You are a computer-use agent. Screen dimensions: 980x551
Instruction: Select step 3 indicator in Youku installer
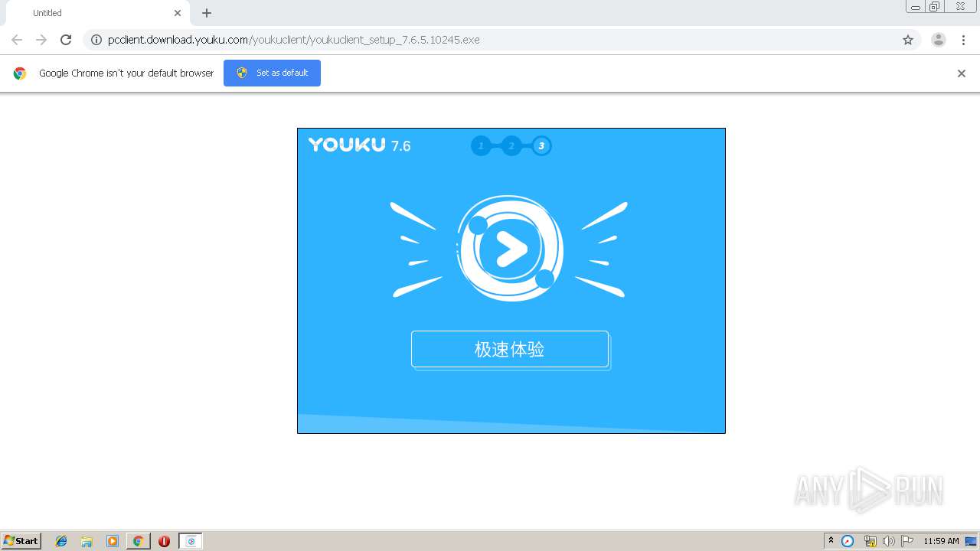point(541,145)
